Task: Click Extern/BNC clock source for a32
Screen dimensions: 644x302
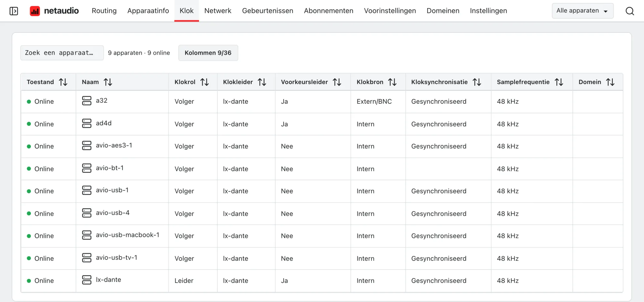Action: click(x=374, y=101)
